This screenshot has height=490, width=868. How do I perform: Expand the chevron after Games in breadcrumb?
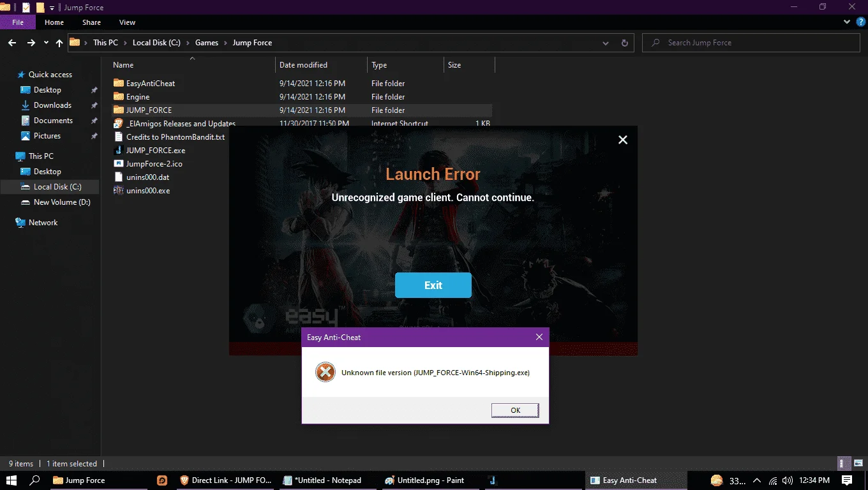click(x=225, y=43)
